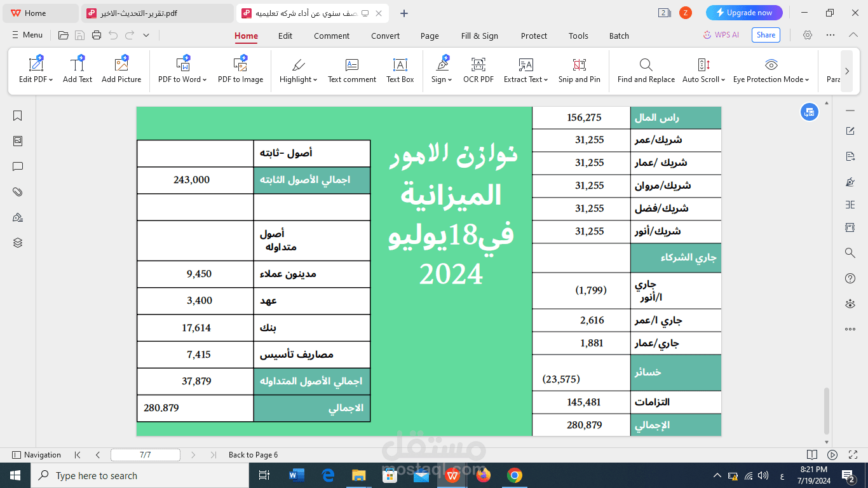868x488 pixels.
Task: Open the Menu button
Action: pyautogui.click(x=27, y=35)
